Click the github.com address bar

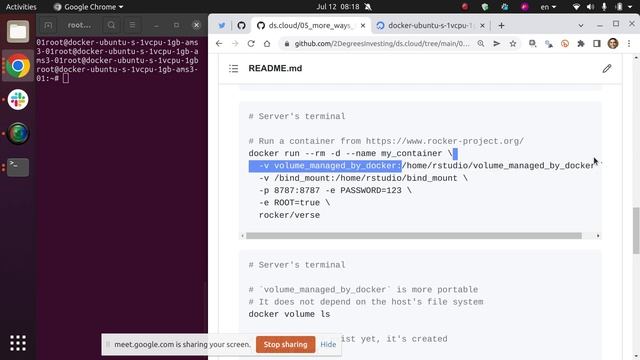point(382,44)
